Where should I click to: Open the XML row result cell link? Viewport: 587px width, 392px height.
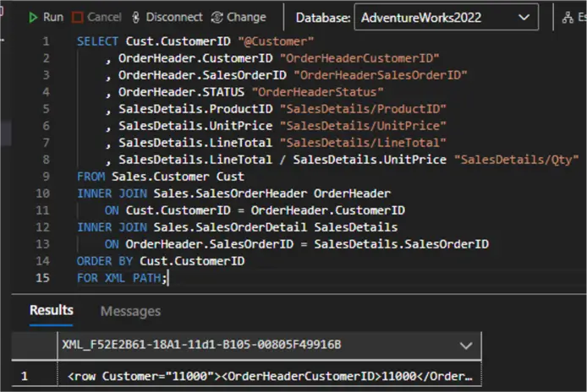pyautogui.click(x=269, y=375)
